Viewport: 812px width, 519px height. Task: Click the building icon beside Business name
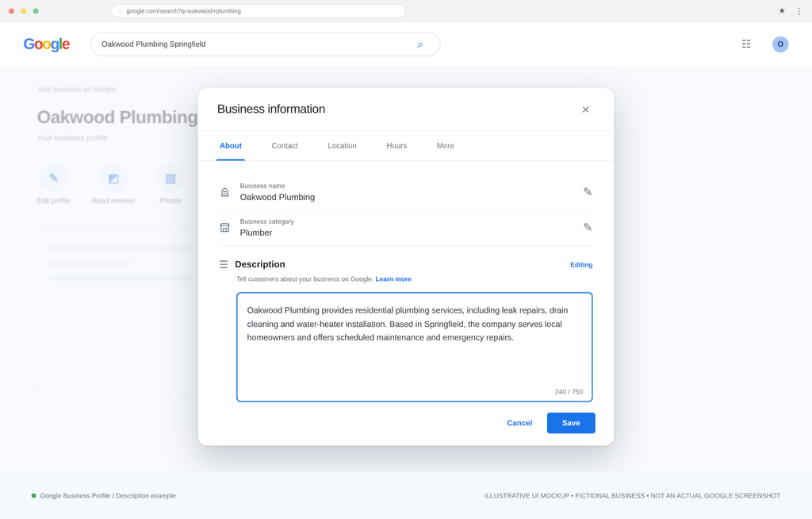tap(224, 192)
